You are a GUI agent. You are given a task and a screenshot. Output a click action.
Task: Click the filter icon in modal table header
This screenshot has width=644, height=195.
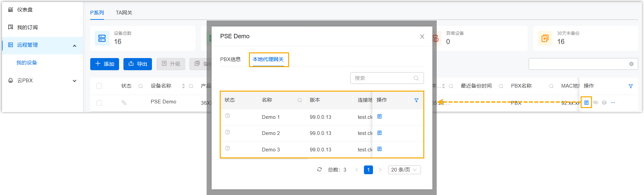(x=416, y=100)
